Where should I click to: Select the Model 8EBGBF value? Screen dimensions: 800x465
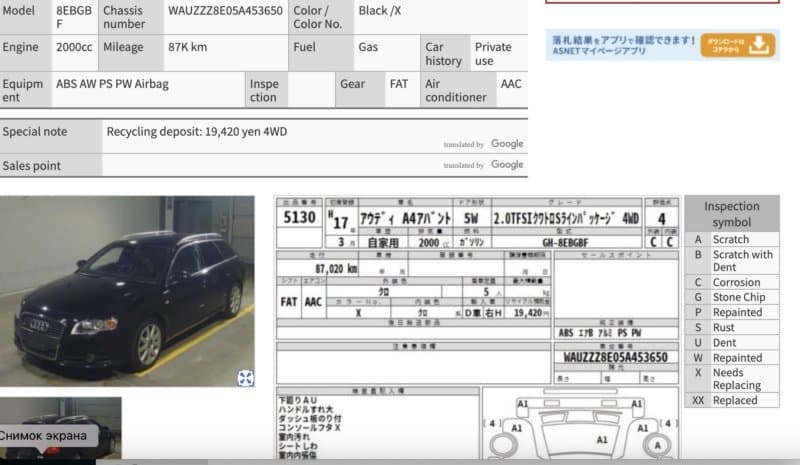74,17
